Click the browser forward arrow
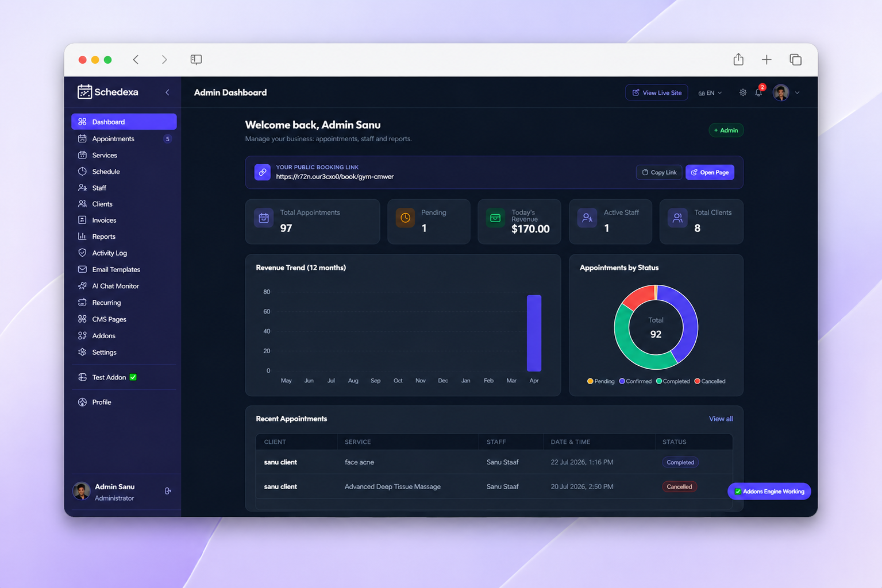This screenshot has width=882, height=588. point(164,60)
